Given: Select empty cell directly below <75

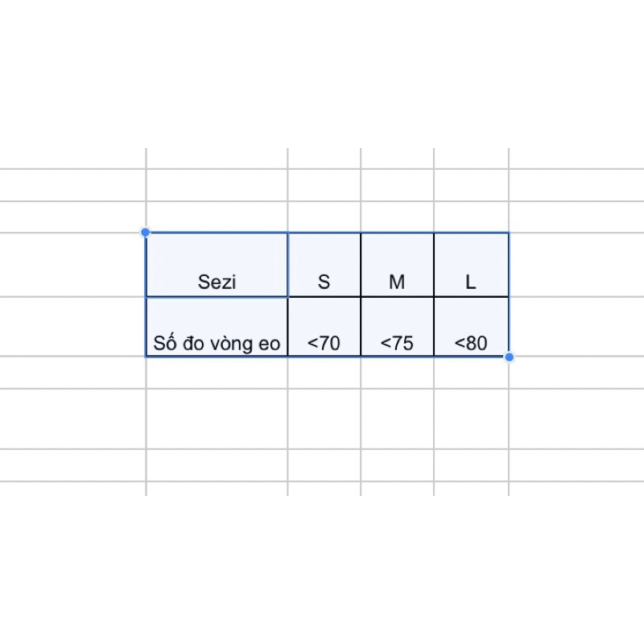Looking at the screenshot, I should pos(397,372).
